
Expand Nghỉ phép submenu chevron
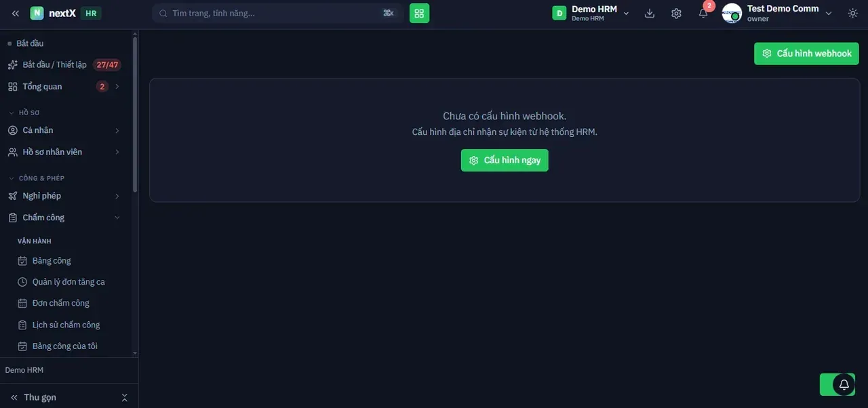[x=117, y=196]
